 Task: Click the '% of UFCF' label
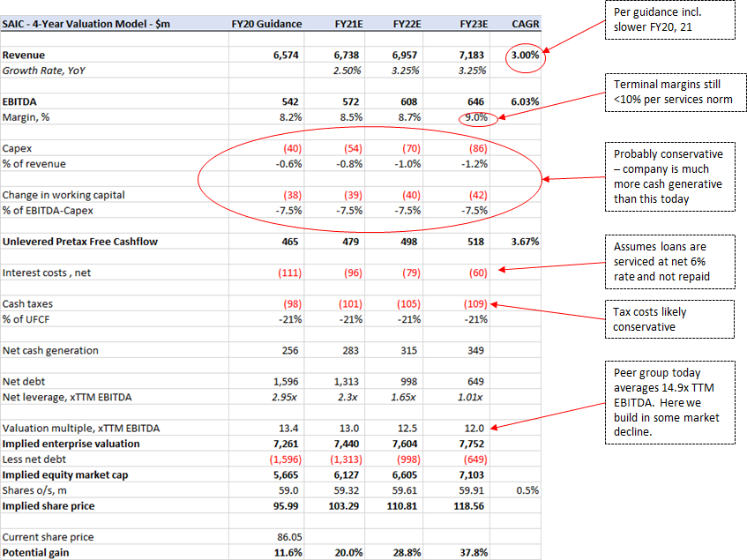click(26, 319)
